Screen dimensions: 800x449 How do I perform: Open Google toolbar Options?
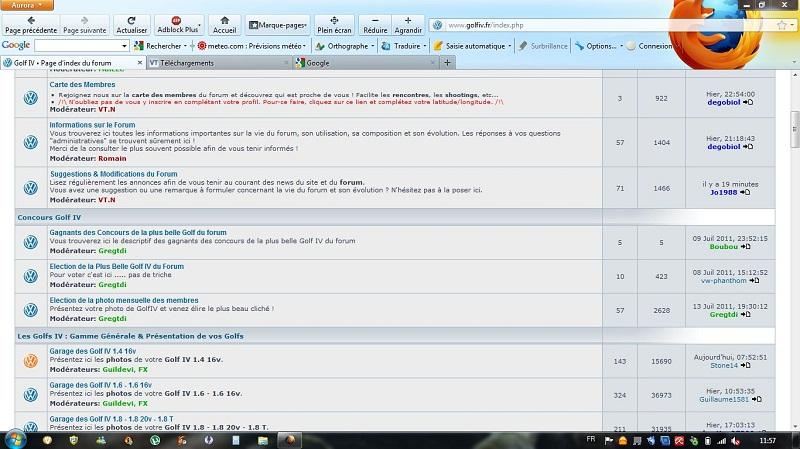tap(596, 46)
